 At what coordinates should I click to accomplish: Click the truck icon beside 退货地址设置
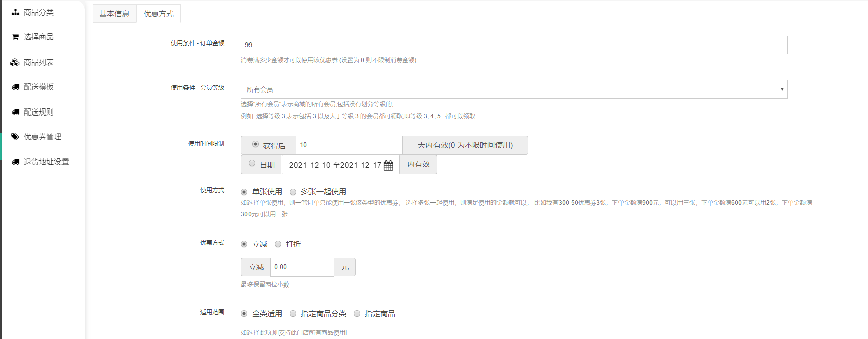pos(15,162)
